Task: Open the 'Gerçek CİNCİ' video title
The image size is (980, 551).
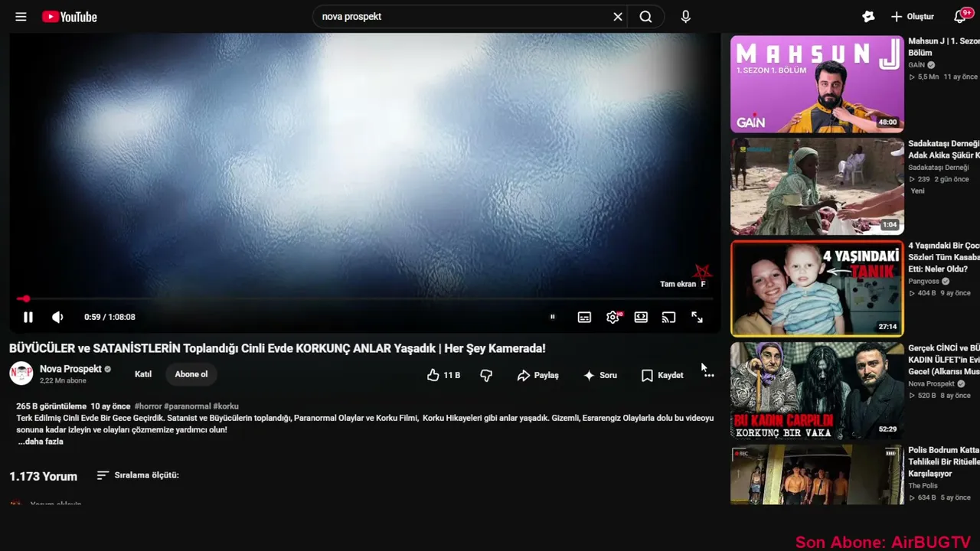Action: click(944, 360)
